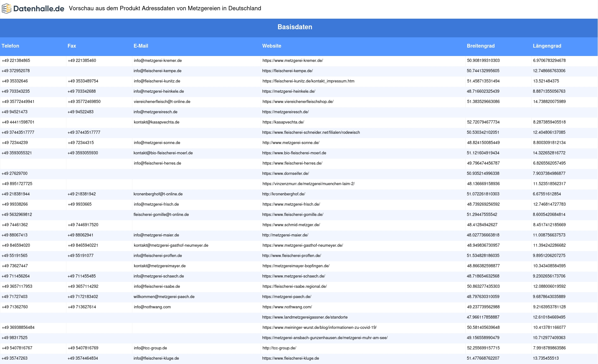Open website http://tcc-group.de/
This screenshot has height=364, width=598.
(279, 348)
